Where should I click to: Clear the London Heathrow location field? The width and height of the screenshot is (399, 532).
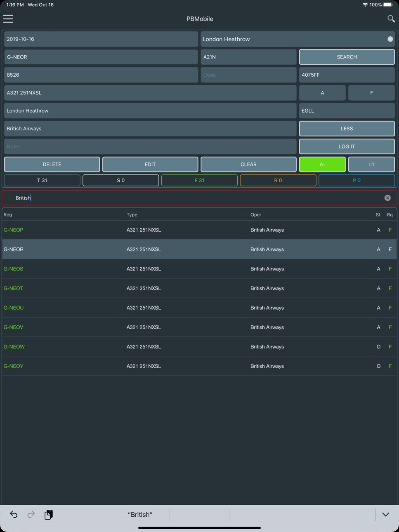[390, 39]
